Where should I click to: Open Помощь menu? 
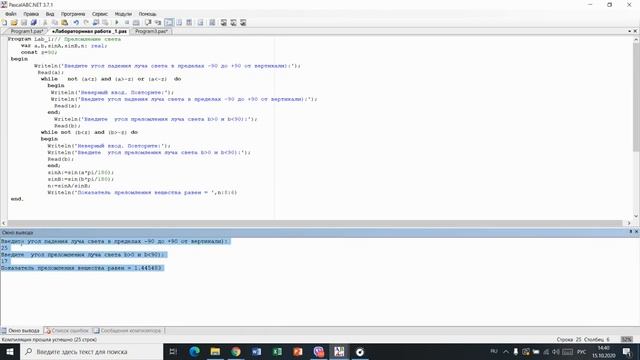coord(147,14)
